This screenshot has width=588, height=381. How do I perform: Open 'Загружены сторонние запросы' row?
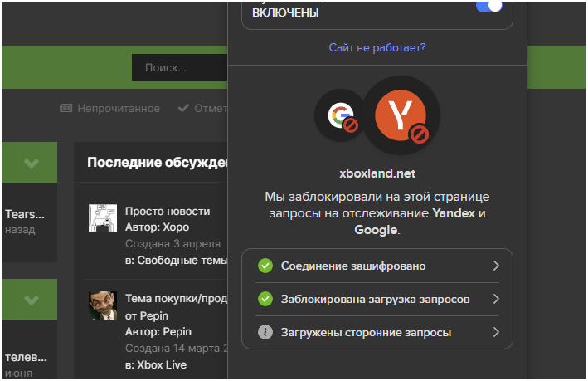377,332
